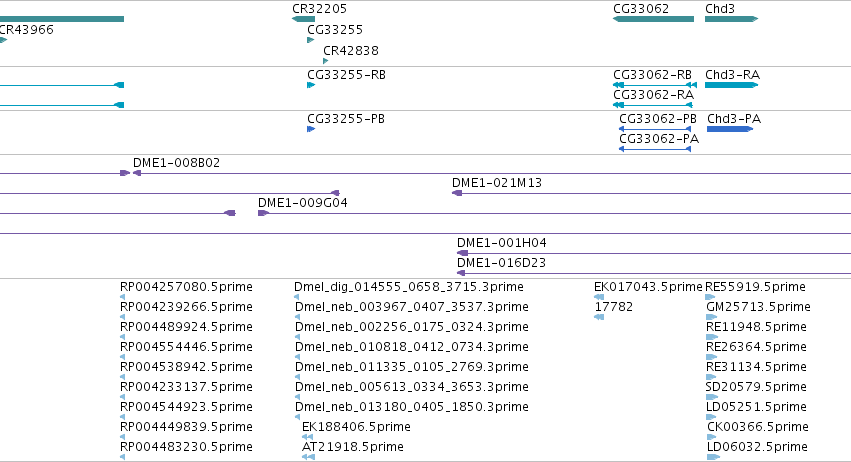Image resolution: width=851 pixels, height=462 pixels.
Task: Select the EK017043.5prime marker
Action: (x=599, y=297)
